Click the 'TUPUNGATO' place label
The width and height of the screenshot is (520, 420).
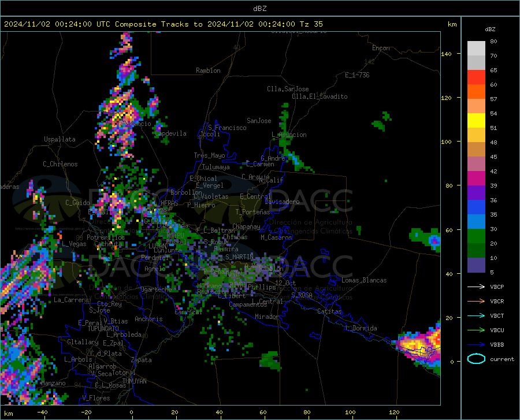(x=103, y=329)
